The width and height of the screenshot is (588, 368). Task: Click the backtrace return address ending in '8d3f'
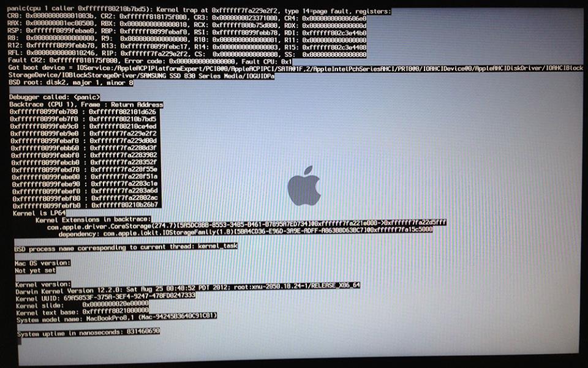tap(123, 148)
